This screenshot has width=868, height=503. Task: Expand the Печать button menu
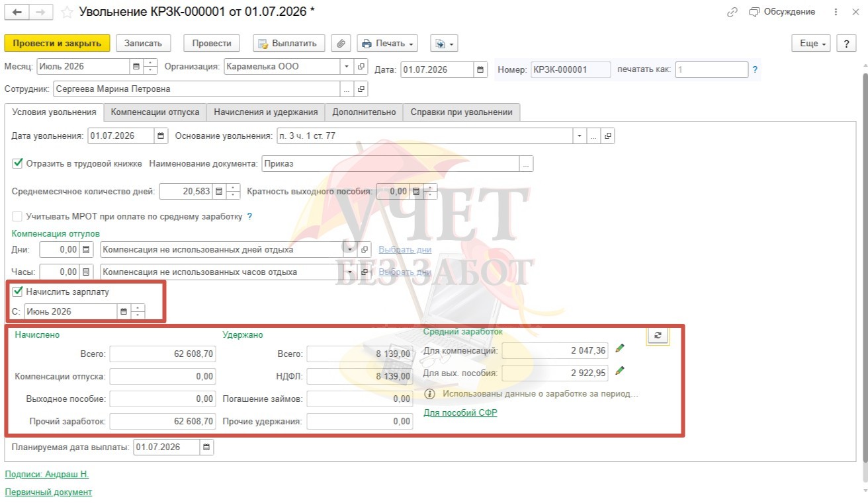click(x=387, y=44)
